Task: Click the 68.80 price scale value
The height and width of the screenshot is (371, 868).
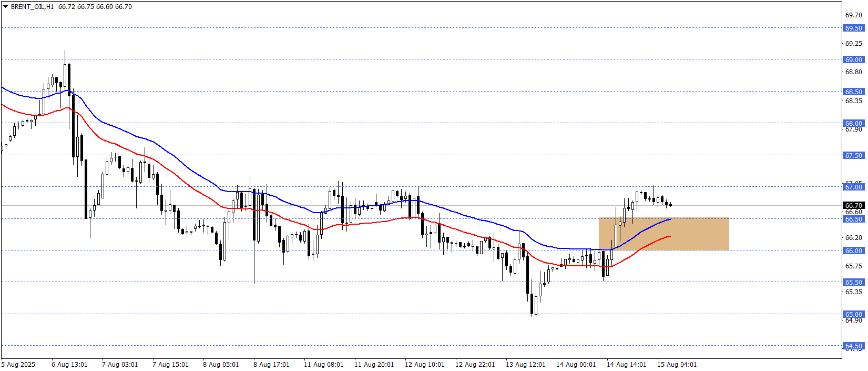Action: pos(853,72)
